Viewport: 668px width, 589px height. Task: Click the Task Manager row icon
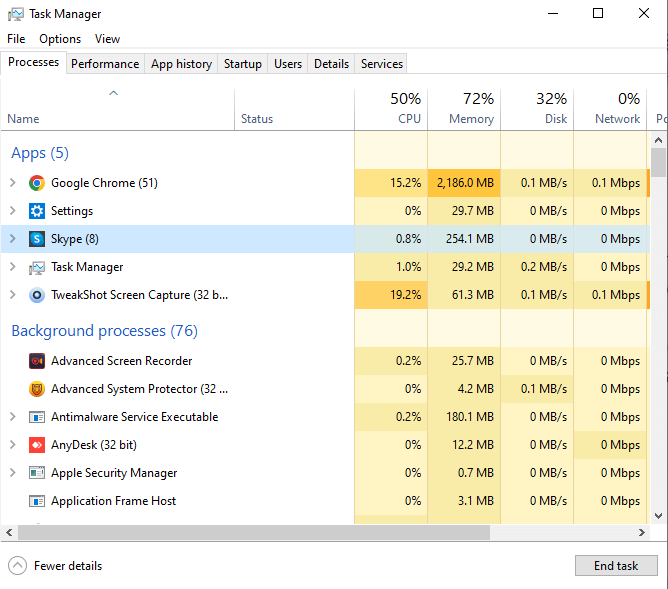(x=37, y=267)
